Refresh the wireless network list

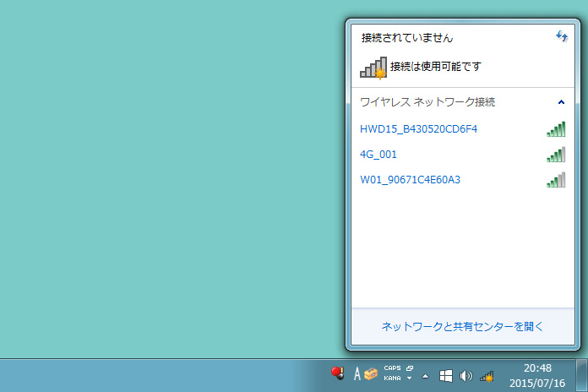click(561, 36)
